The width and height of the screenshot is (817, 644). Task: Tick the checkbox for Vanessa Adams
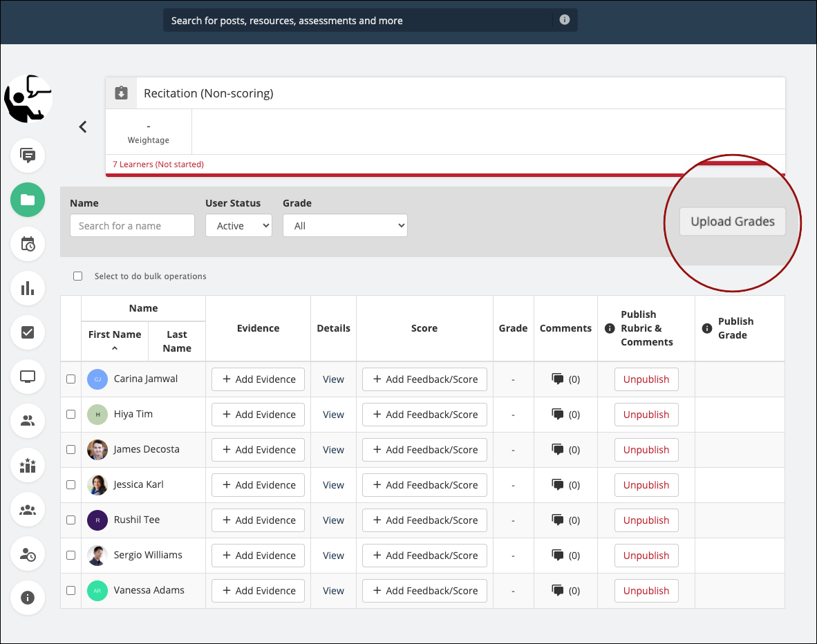click(x=71, y=591)
